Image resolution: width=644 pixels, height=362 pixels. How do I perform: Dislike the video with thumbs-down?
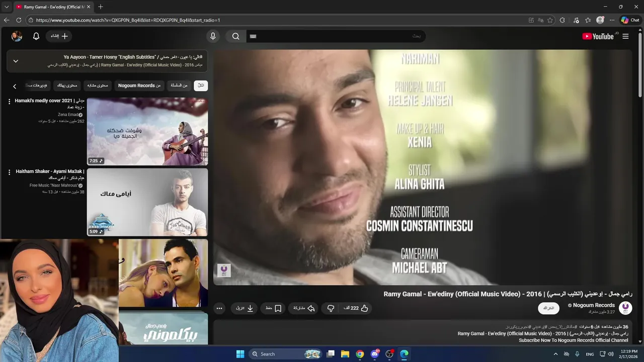331,308
